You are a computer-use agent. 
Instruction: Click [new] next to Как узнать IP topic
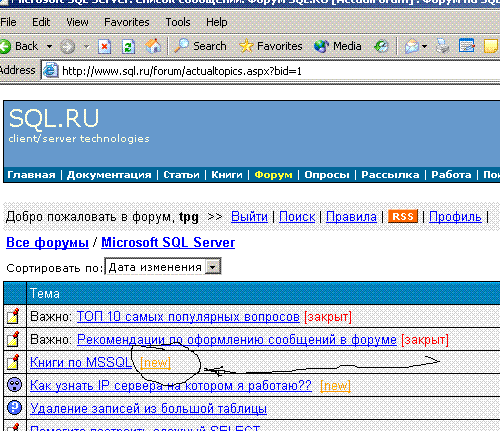point(335,386)
